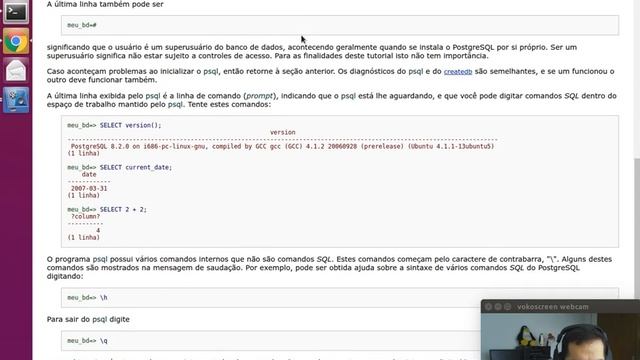
Task: Click the 'meu_bd=#' prompt text
Action: (82, 25)
